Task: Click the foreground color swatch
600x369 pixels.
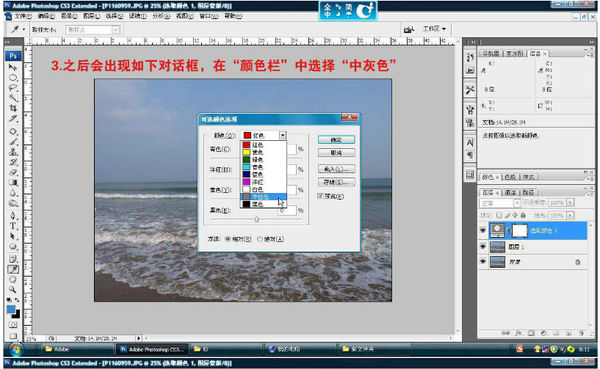Action: pos(11,309)
